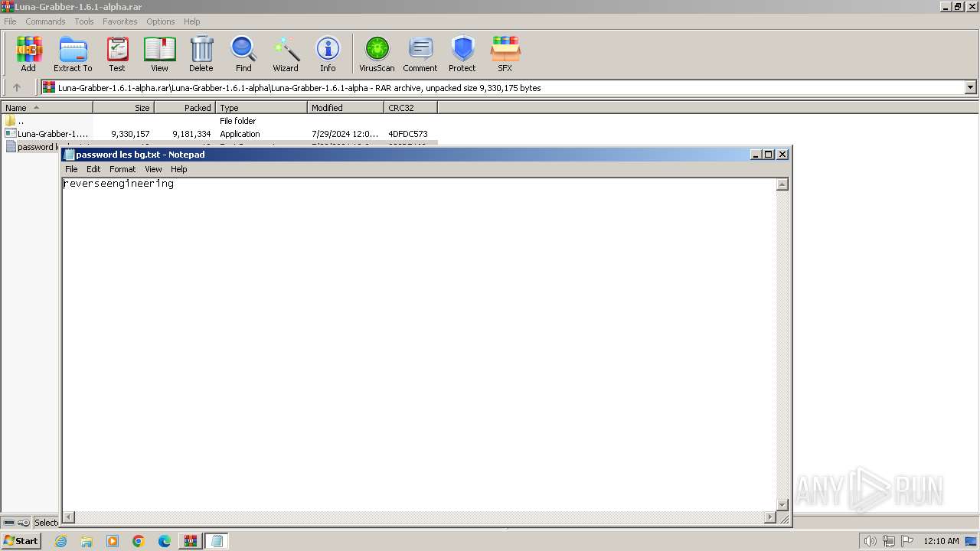Click the Add toolbar icon in WinRAR
This screenshot has height=551, width=980.
(x=28, y=54)
